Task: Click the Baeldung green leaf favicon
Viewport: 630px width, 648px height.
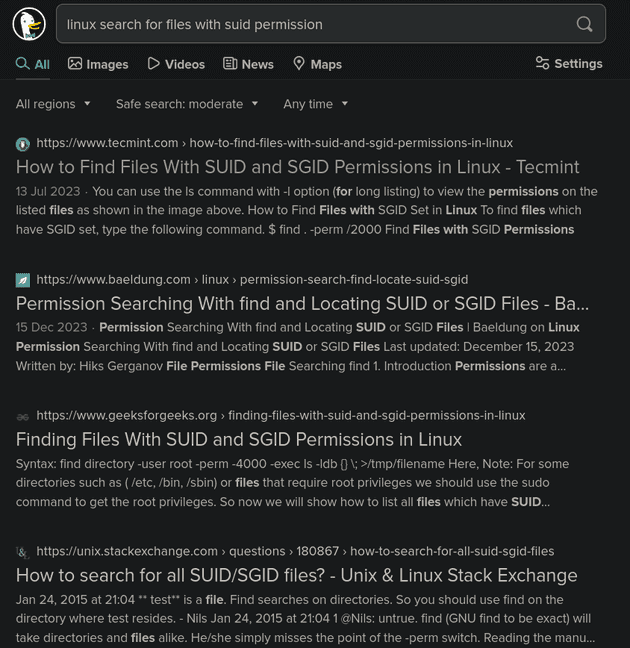Action: coord(23,280)
